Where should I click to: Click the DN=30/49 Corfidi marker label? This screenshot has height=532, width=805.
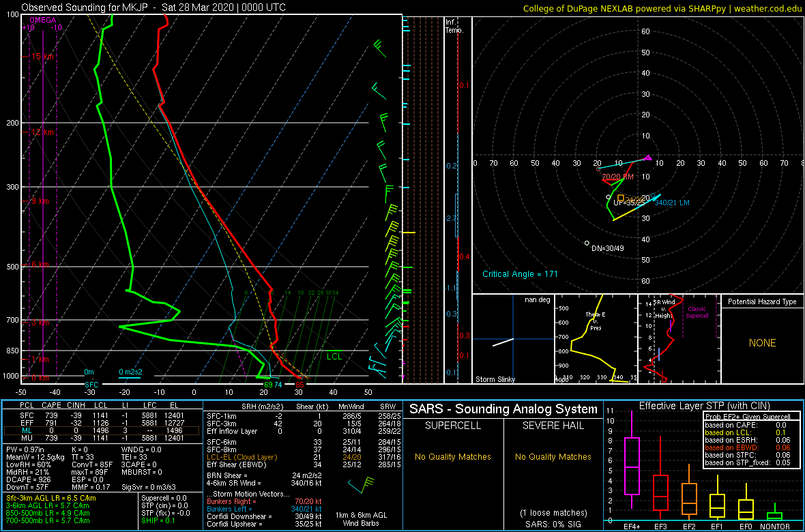[x=607, y=248]
